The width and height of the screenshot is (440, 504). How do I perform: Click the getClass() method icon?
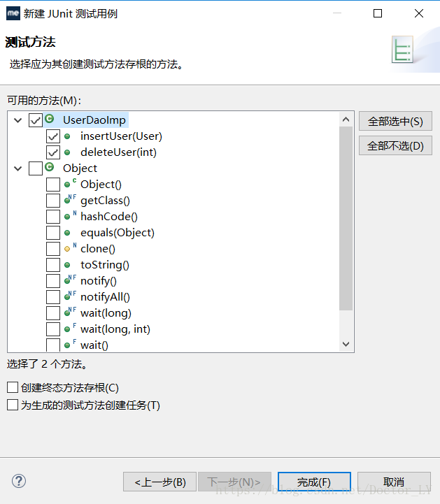tap(70, 199)
